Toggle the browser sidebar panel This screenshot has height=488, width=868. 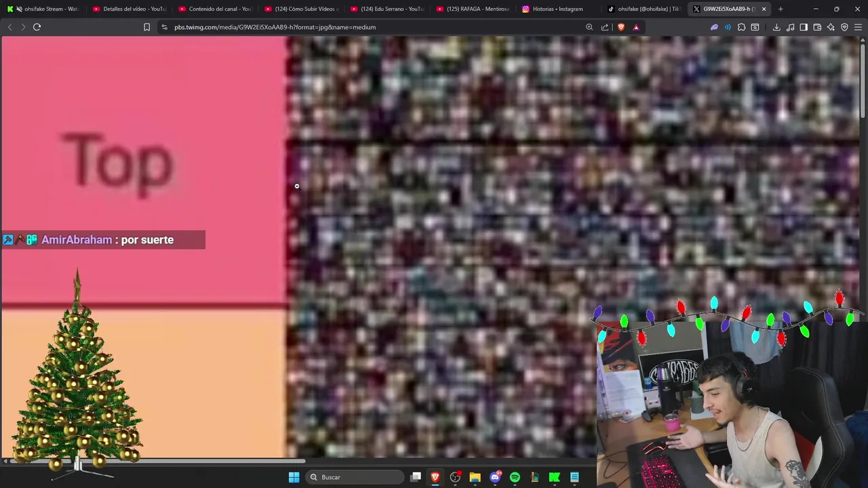(x=804, y=27)
